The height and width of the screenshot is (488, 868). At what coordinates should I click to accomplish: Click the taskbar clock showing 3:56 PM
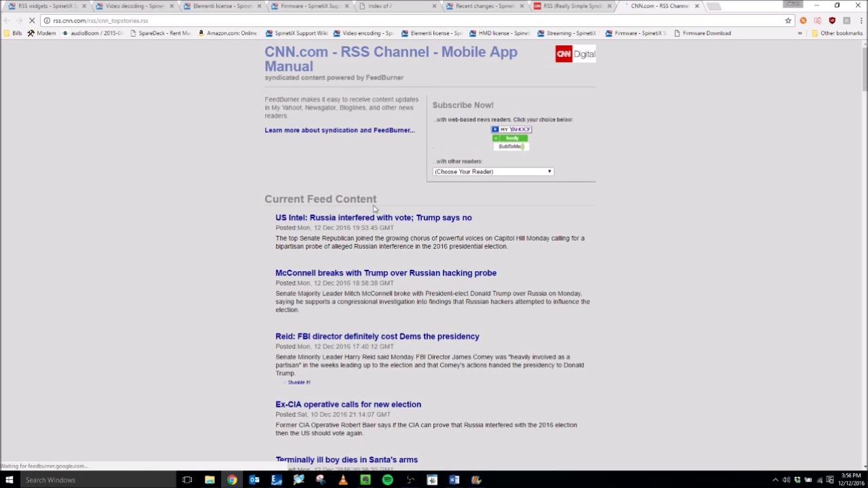click(x=850, y=480)
